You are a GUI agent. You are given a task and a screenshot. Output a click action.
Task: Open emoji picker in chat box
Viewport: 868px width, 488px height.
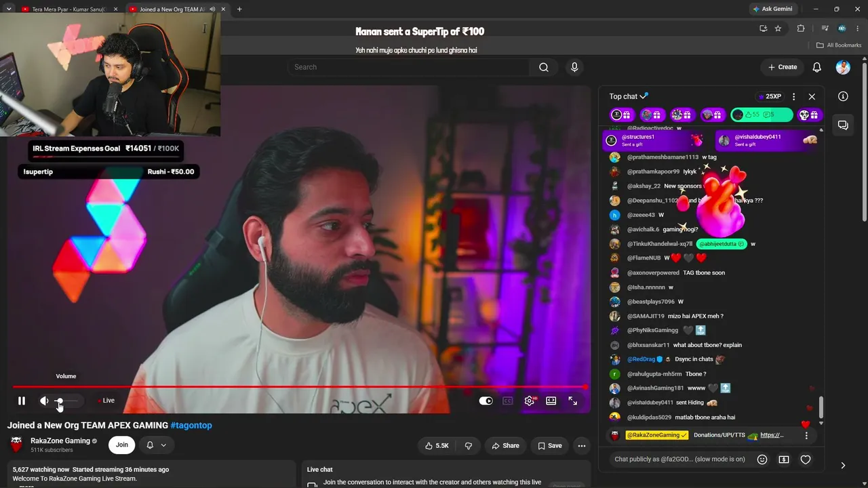click(762, 460)
